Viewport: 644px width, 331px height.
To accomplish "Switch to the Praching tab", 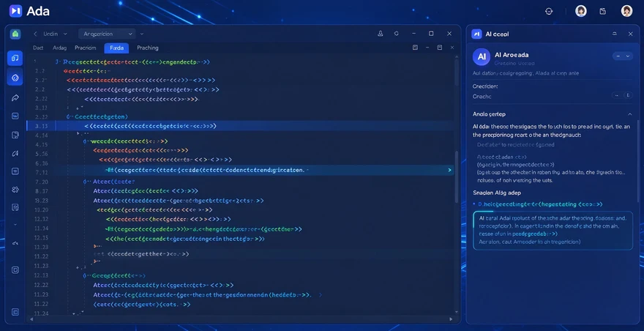I will 147,48.
